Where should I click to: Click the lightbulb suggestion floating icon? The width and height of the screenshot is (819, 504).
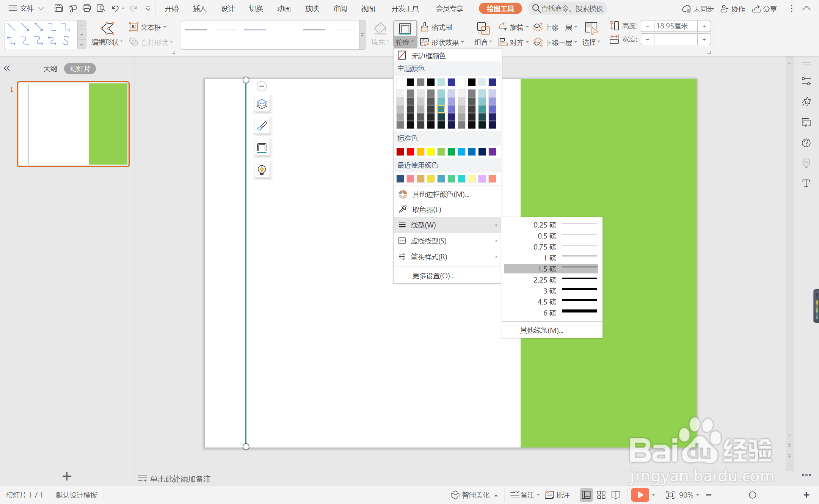point(262,170)
